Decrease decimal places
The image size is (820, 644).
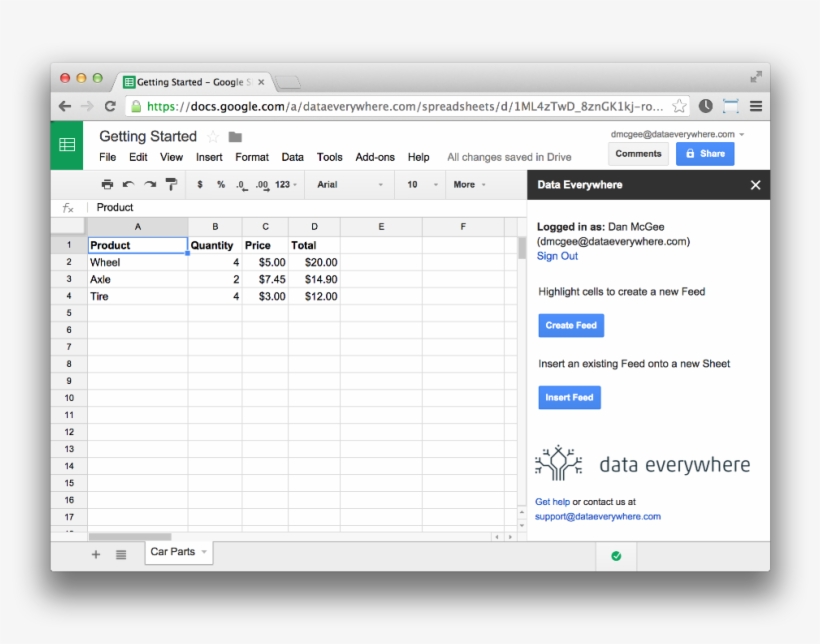click(240, 184)
